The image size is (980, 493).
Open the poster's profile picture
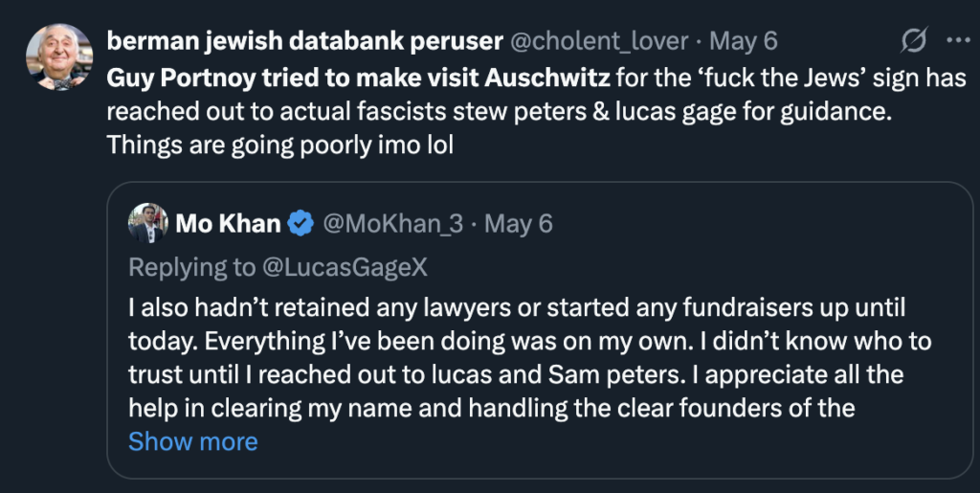tap(59, 58)
